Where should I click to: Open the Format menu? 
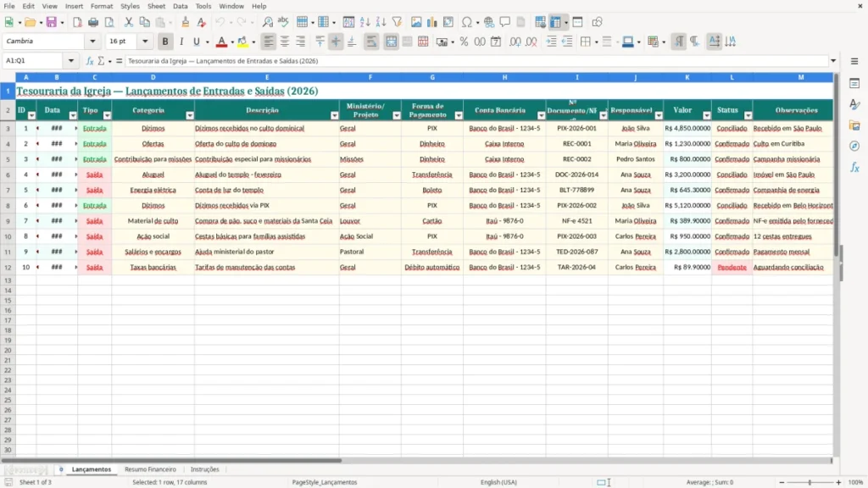click(x=102, y=6)
